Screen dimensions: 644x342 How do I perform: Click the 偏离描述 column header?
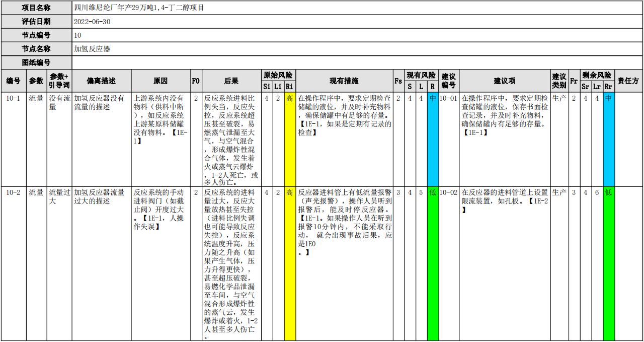102,81
